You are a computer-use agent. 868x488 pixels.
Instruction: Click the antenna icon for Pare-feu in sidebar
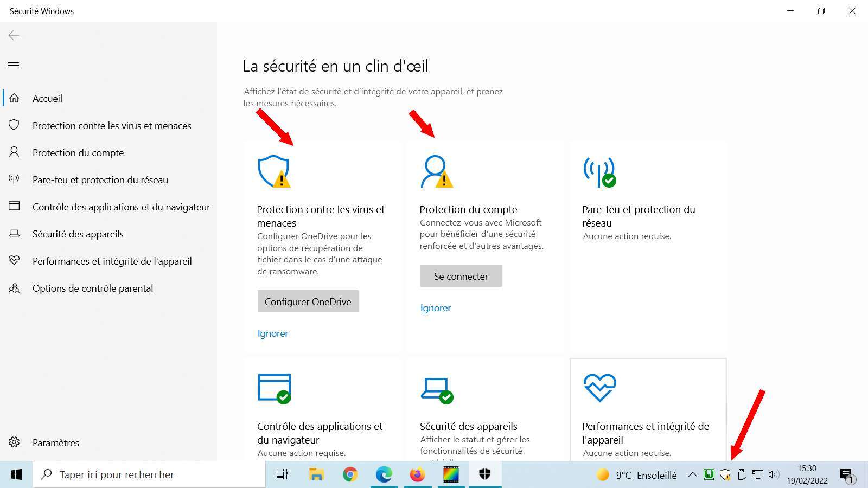click(14, 179)
